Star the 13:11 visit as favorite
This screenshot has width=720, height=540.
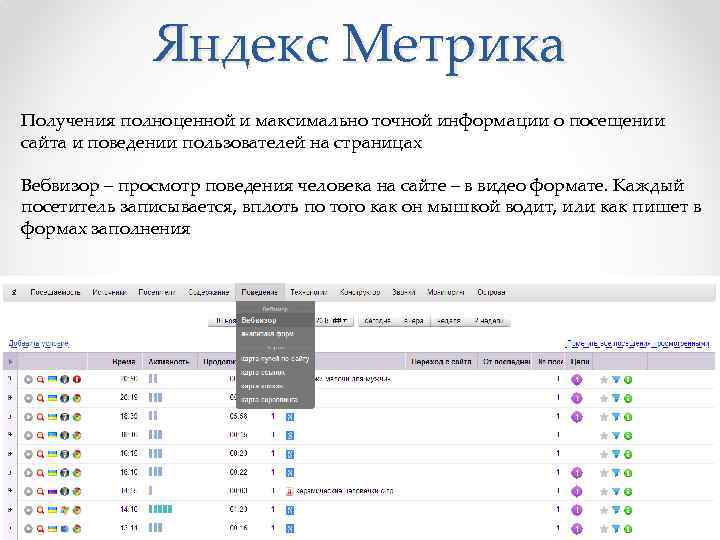[604, 529]
